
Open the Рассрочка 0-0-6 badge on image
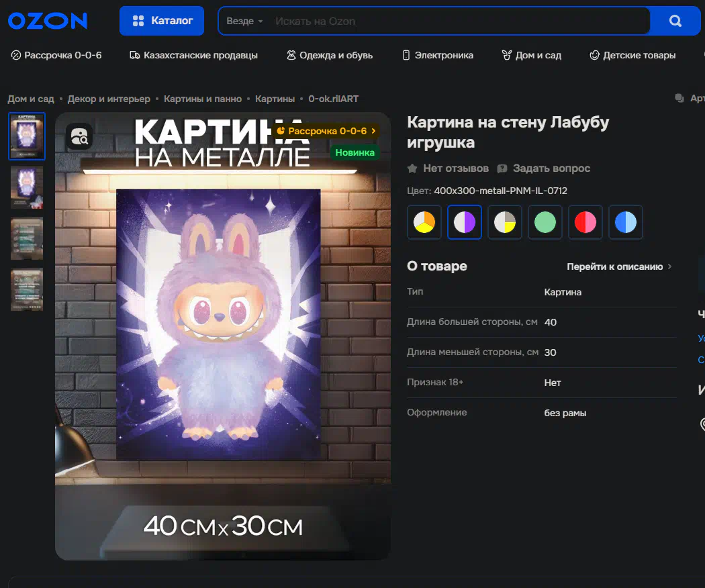click(326, 131)
